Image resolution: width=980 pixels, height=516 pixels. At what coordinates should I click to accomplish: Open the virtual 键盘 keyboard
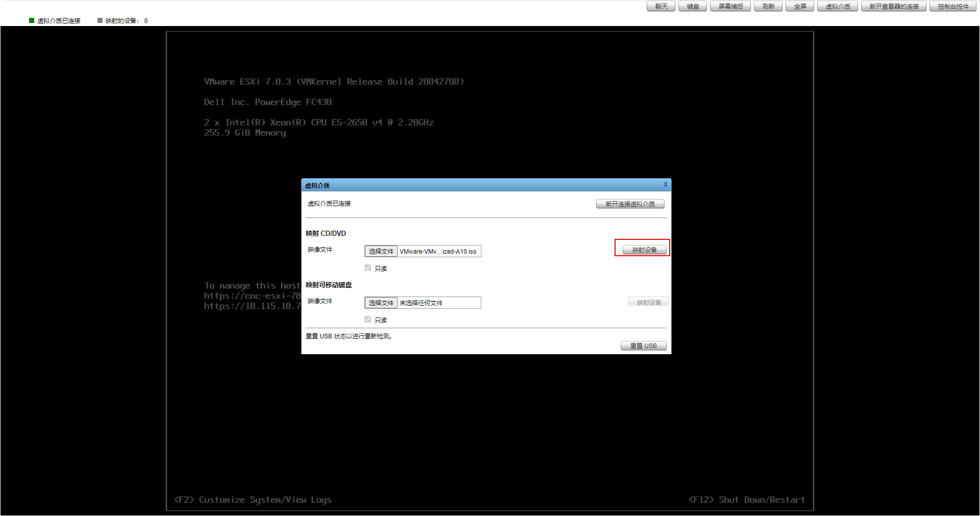click(692, 6)
